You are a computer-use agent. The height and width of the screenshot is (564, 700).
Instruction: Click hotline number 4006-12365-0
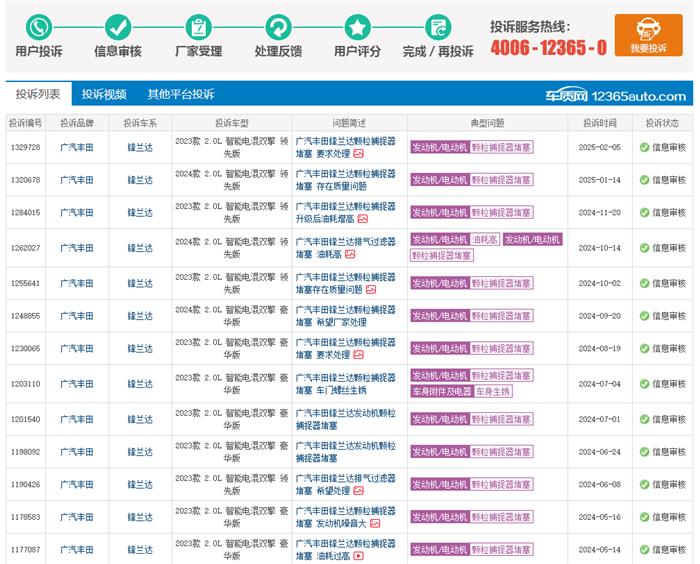[x=548, y=47]
